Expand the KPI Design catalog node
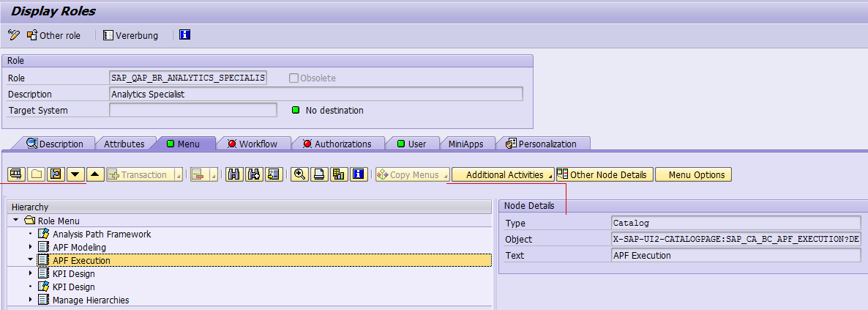This screenshot has width=868, height=310. [30, 273]
